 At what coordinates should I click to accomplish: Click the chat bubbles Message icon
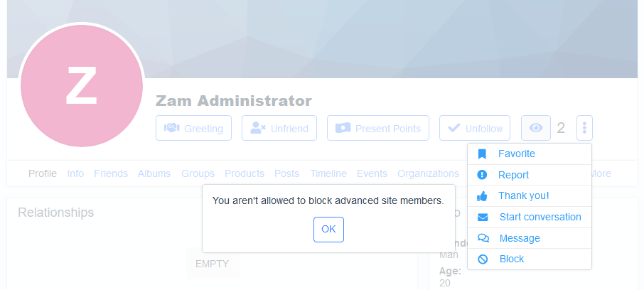483,238
